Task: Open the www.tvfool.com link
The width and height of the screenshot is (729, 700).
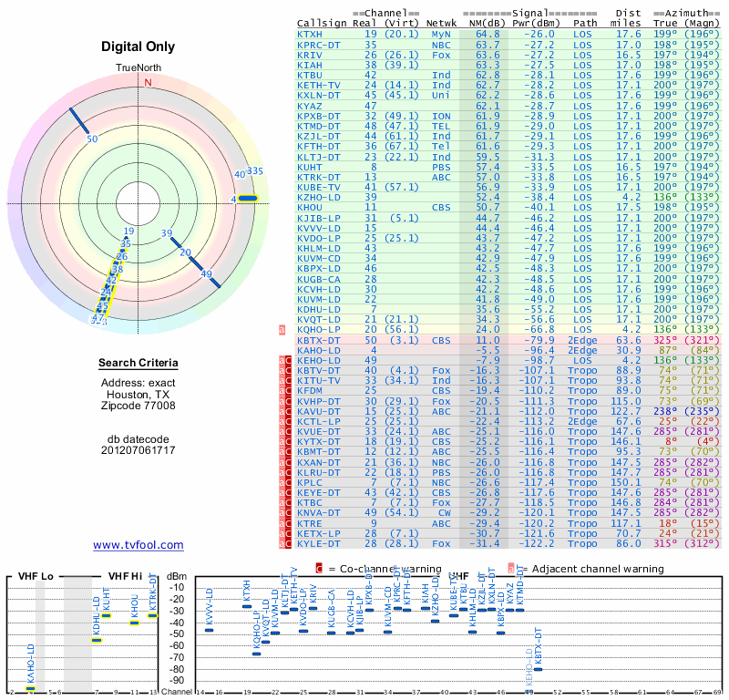Action: click(139, 545)
